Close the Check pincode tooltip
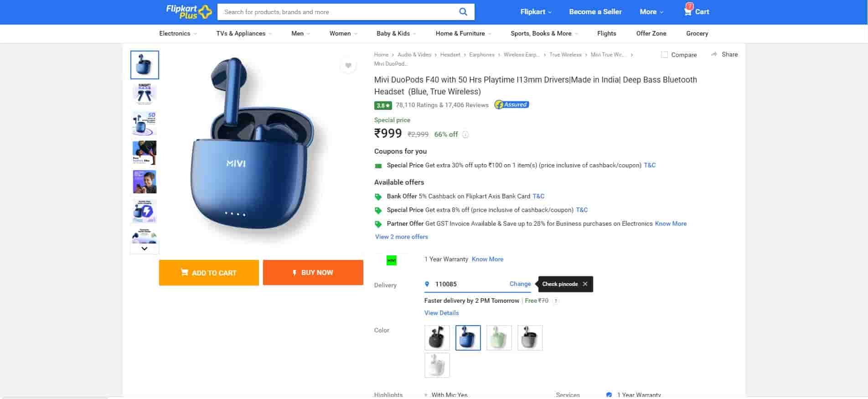 pos(585,284)
